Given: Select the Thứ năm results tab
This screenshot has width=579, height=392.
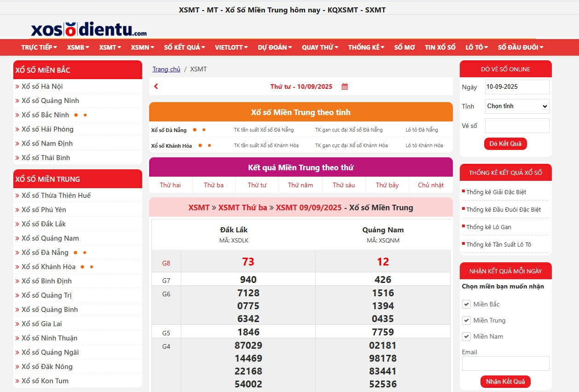Looking at the screenshot, I should click(301, 185).
